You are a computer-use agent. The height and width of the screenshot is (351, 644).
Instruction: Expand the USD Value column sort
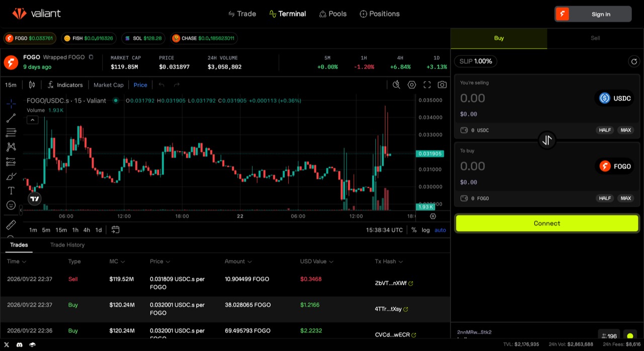[x=316, y=261]
